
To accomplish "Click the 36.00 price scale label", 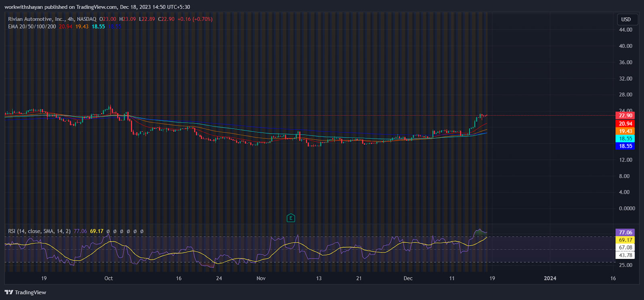I will pyautogui.click(x=625, y=62).
